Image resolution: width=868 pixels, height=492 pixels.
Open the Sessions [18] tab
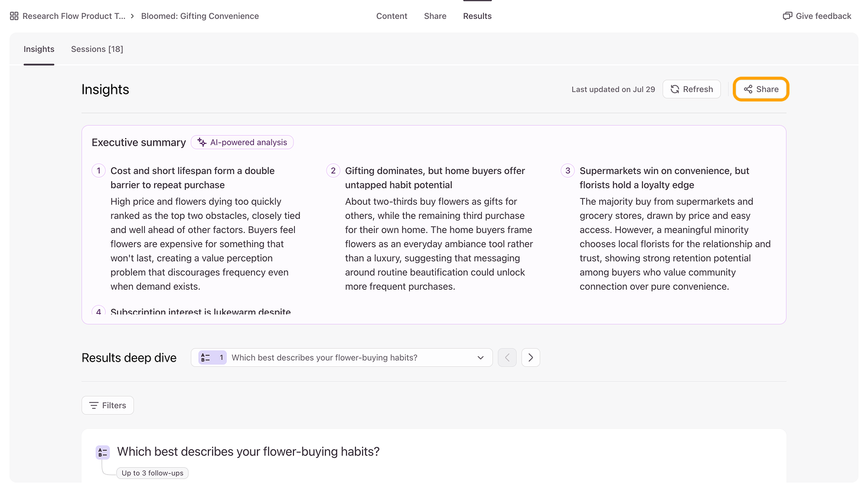pos(97,49)
